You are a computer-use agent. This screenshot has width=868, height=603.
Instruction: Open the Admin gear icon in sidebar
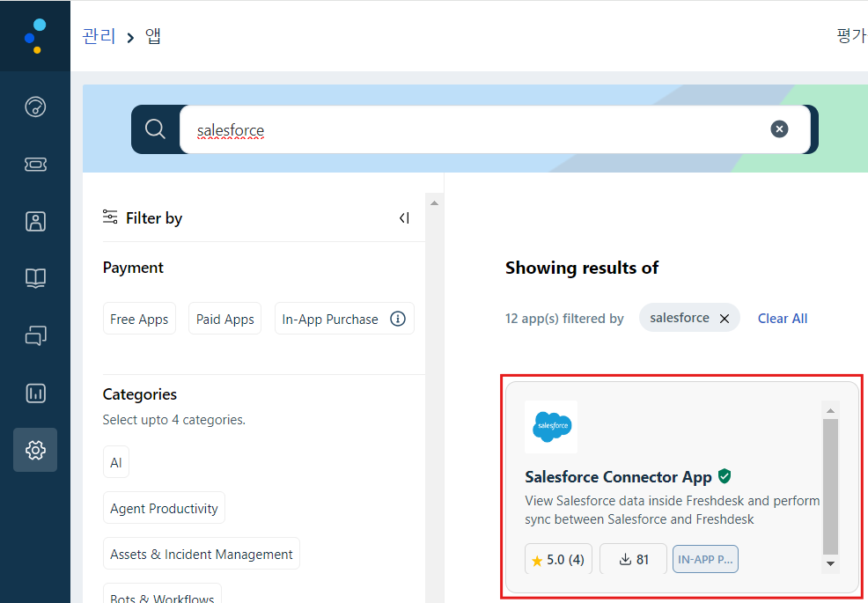35,450
